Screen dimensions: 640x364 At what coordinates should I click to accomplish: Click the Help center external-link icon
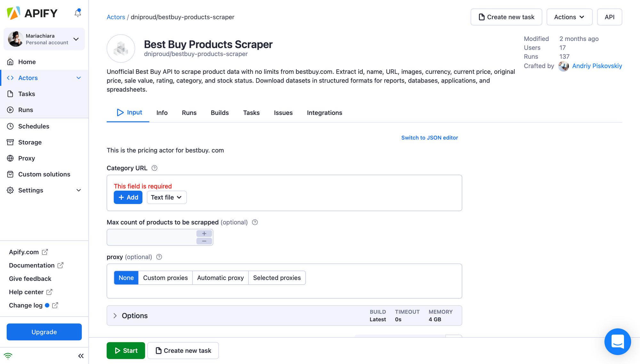pyautogui.click(x=49, y=292)
